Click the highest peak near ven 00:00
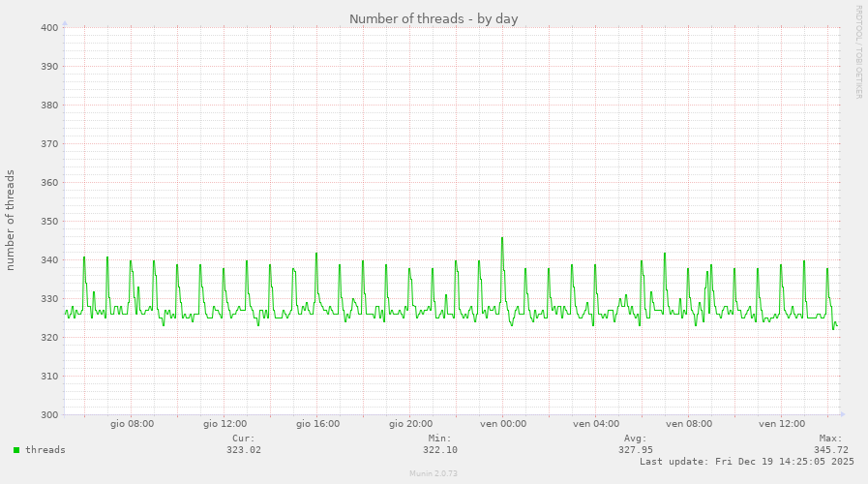868x484 pixels. pyautogui.click(x=502, y=238)
